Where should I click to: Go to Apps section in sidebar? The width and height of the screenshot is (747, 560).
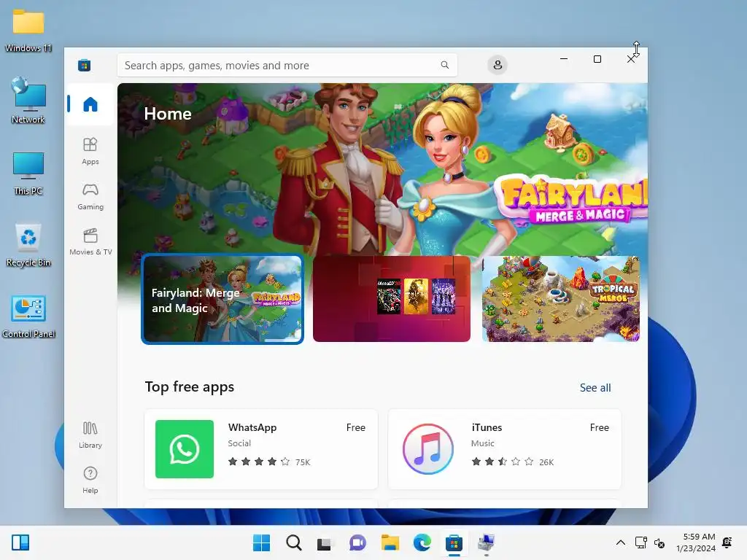point(90,152)
